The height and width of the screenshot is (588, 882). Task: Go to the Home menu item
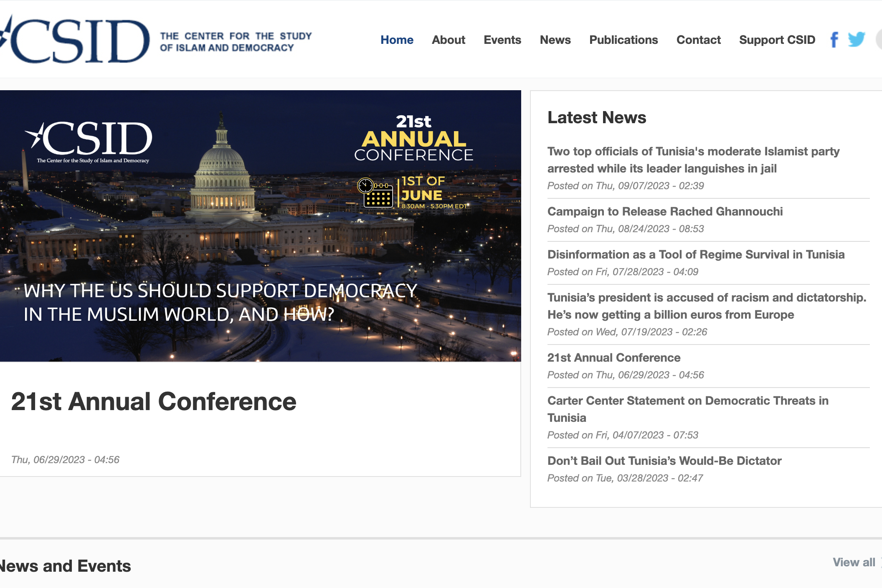tap(397, 40)
